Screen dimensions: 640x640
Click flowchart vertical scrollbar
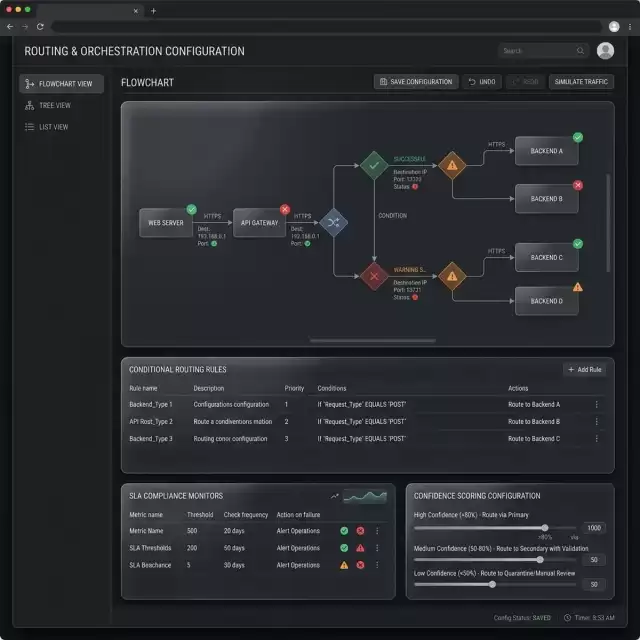[x=608, y=223]
